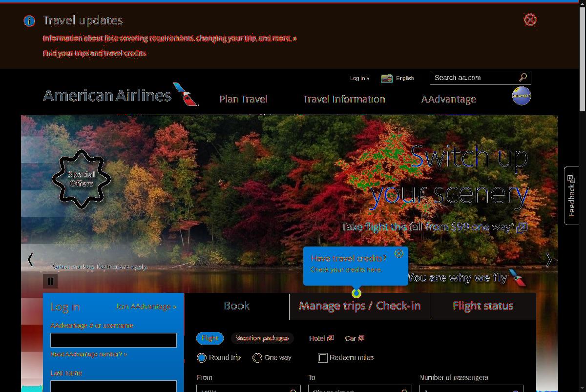This screenshot has height=392, width=586.
Task: Open the Hotel external link
Action: click(321, 338)
